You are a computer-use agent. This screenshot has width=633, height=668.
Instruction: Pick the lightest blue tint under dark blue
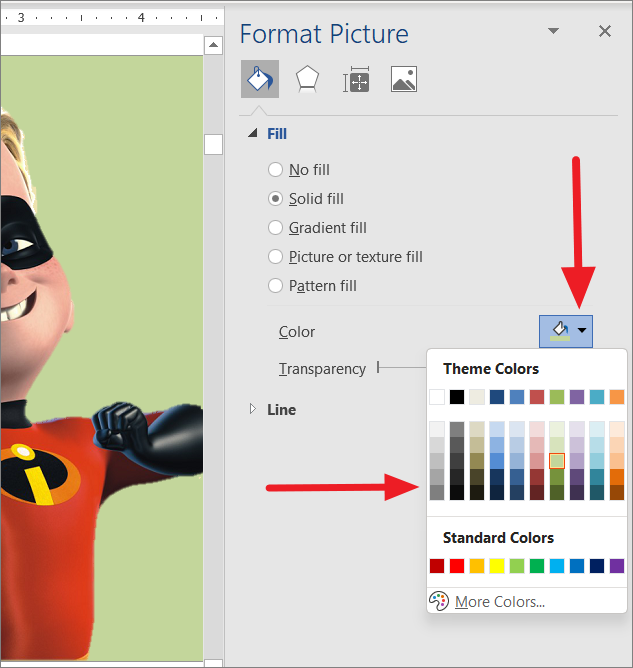tap(497, 429)
